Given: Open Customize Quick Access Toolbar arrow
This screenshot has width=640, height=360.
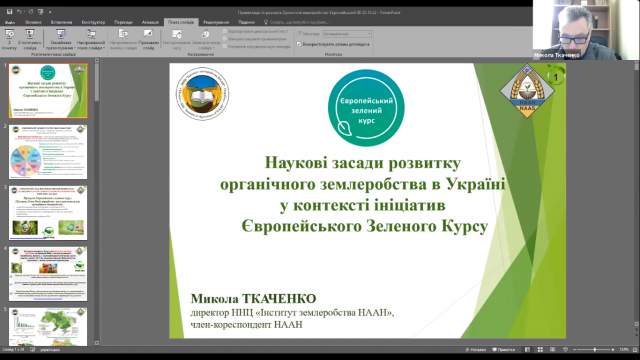Looking at the screenshot, I should 50,12.
